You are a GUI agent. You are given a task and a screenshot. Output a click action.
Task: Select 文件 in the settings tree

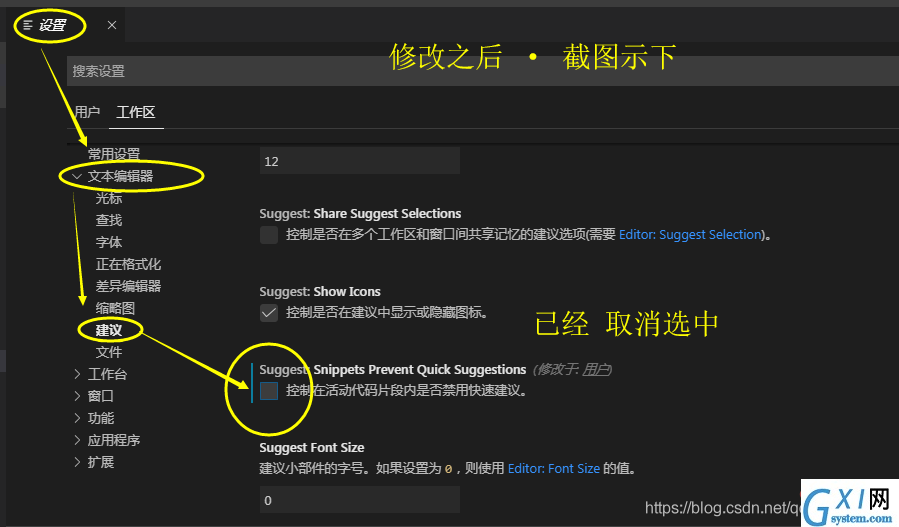(x=109, y=352)
